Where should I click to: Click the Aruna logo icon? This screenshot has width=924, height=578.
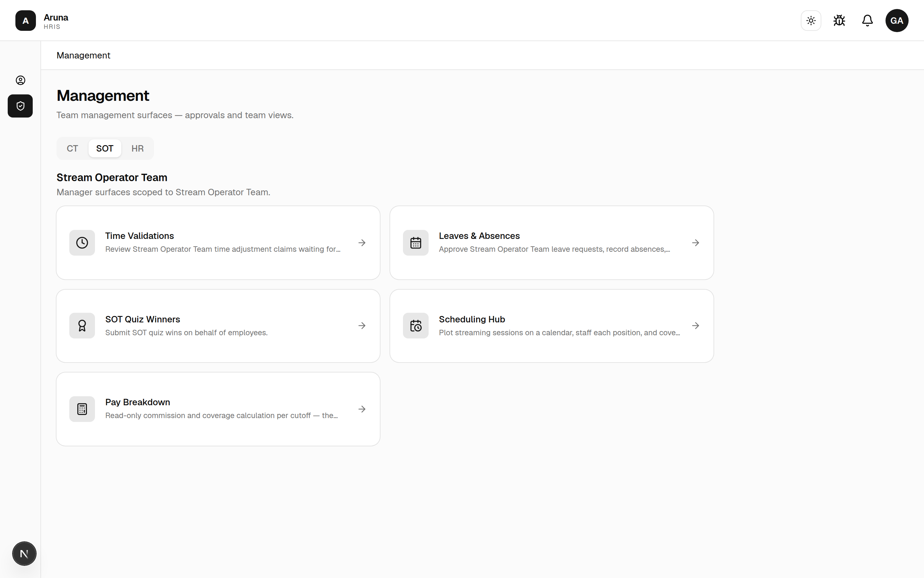coord(26,21)
